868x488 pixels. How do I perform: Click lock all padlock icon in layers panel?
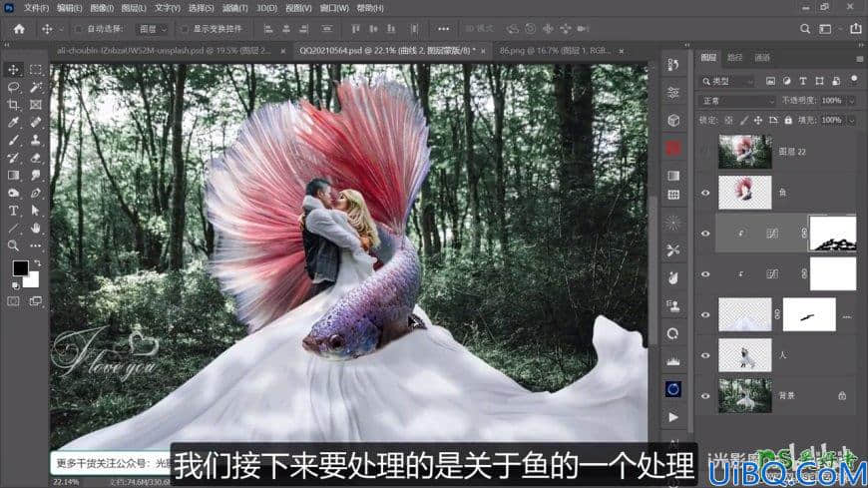pos(788,120)
